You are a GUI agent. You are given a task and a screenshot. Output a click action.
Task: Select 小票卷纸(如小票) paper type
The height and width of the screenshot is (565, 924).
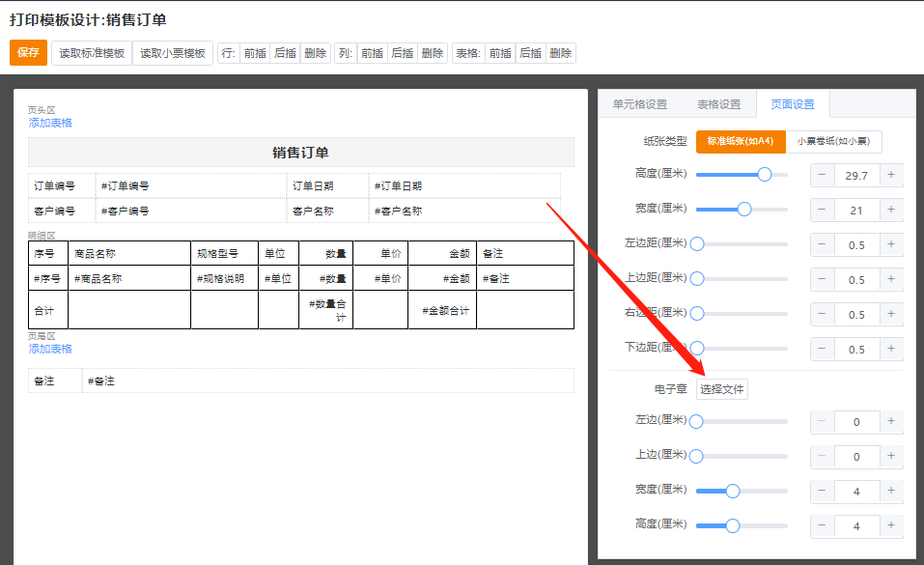[x=834, y=141]
